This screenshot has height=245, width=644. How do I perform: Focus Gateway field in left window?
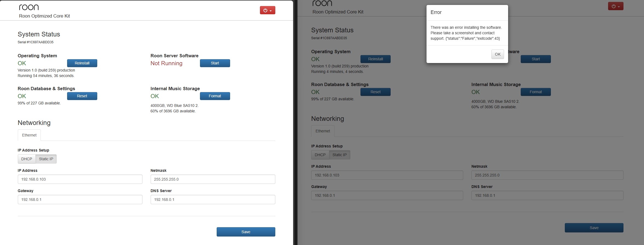[x=80, y=200]
